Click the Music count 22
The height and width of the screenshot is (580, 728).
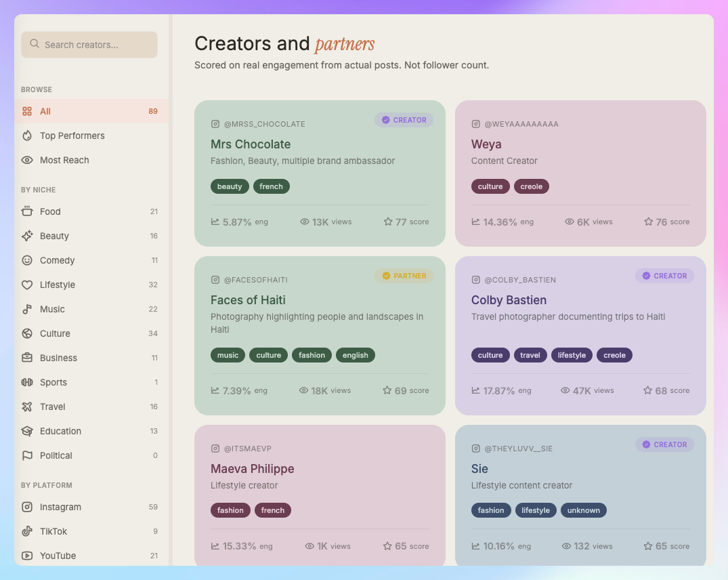153,309
